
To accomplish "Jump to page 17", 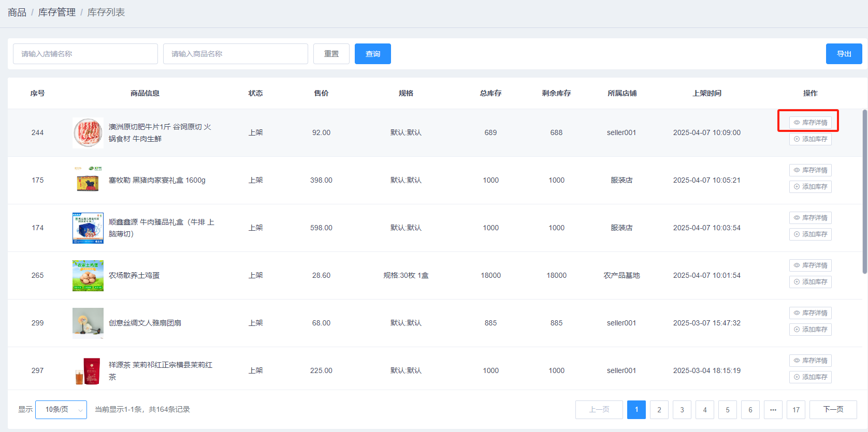I will point(795,410).
